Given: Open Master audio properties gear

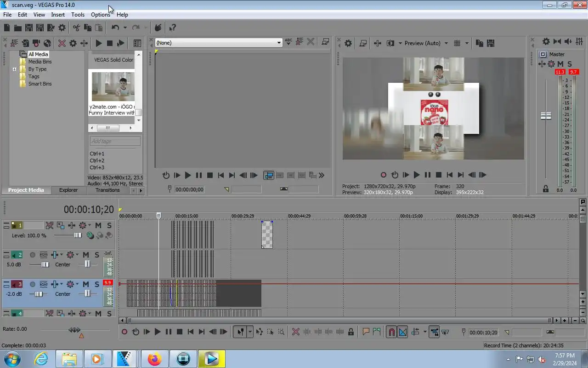Looking at the screenshot, I should (x=546, y=41).
